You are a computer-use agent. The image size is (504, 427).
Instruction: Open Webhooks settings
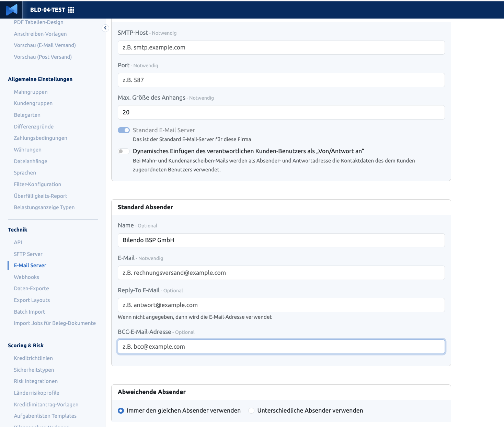coord(26,277)
